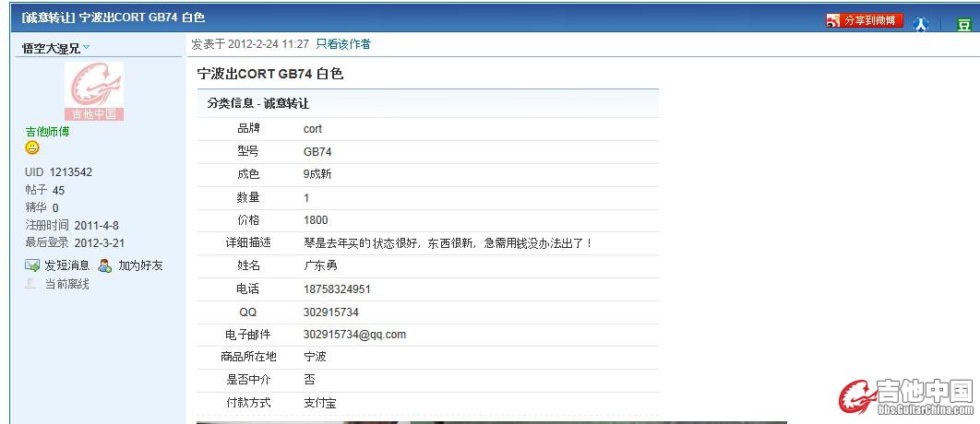Click the brand value cort

(313, 129)
